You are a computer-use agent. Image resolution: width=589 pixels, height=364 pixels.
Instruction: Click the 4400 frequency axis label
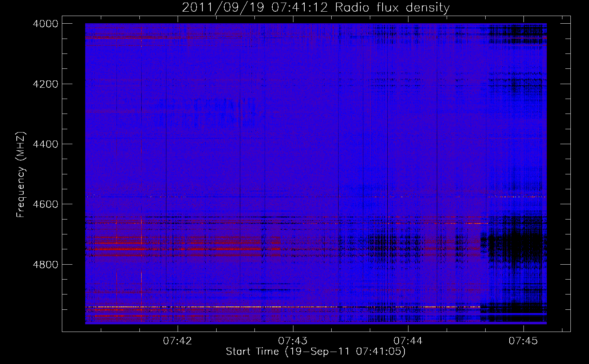point(45,144)
